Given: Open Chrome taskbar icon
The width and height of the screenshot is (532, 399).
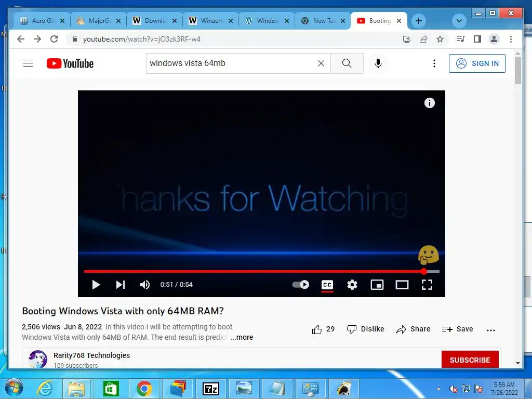Looking at the screenshot, I should 144,389.
